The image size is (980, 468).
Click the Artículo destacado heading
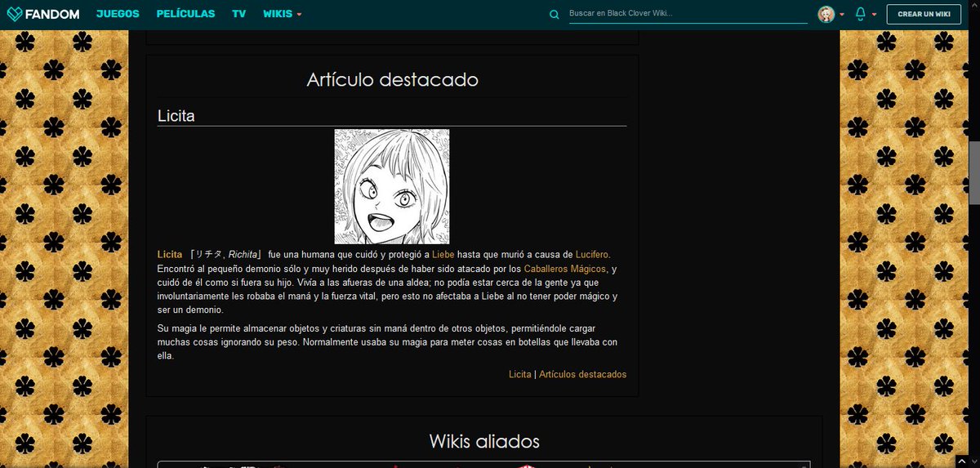[392, 79]
